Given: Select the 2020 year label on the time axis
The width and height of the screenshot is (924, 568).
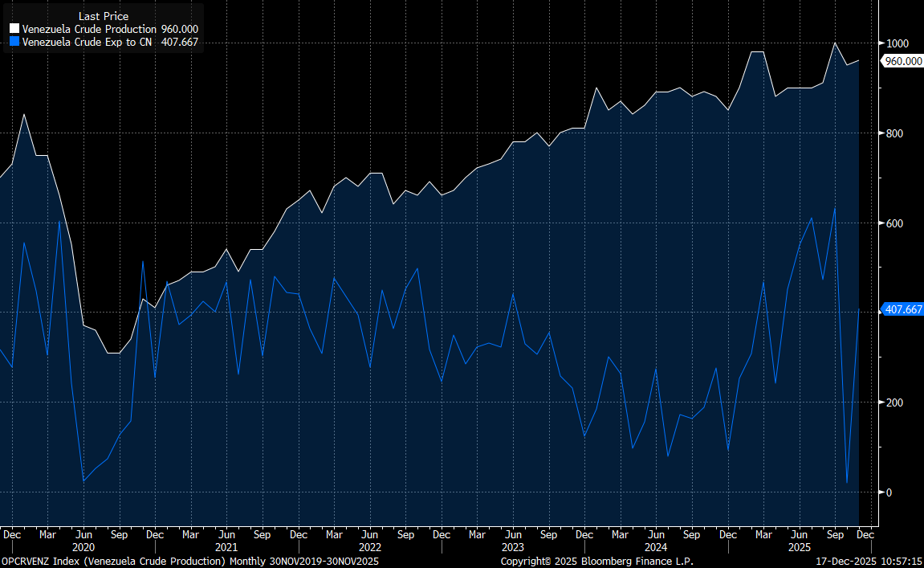Looking at the screenshot, I should coord(83,548).
